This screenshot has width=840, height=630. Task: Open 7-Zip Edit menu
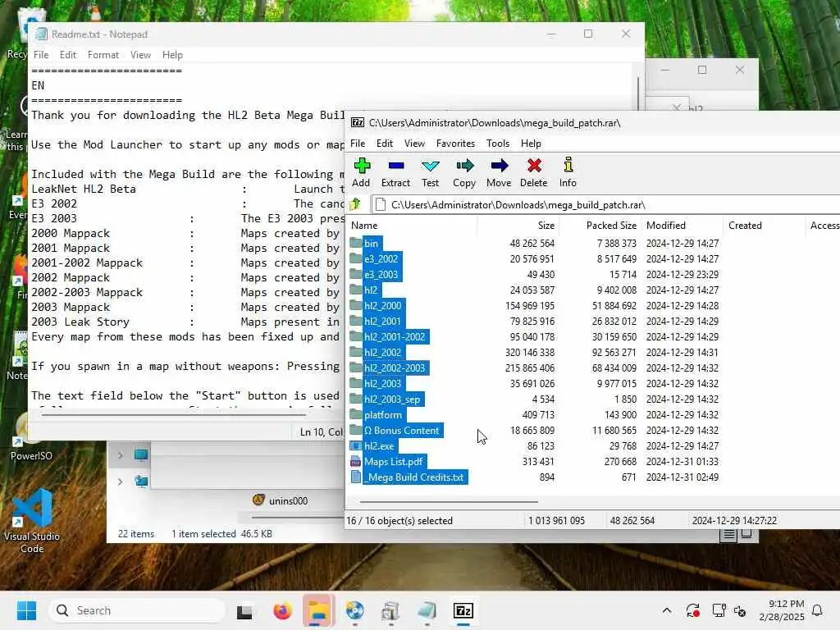(x=384, y=143)
